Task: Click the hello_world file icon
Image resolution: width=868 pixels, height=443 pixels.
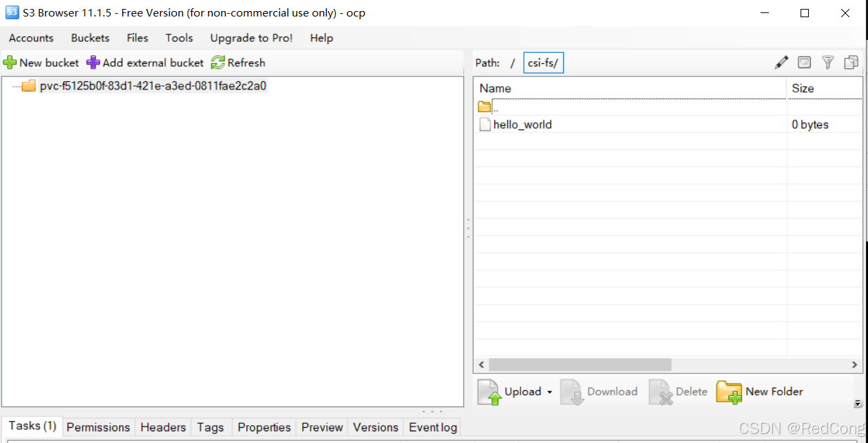Action: 485,125
